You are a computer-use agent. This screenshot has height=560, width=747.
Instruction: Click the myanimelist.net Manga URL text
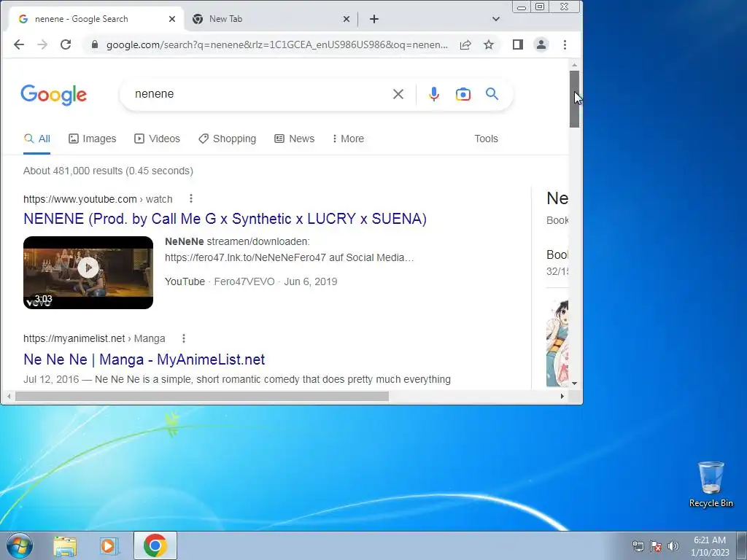point(94,338)
